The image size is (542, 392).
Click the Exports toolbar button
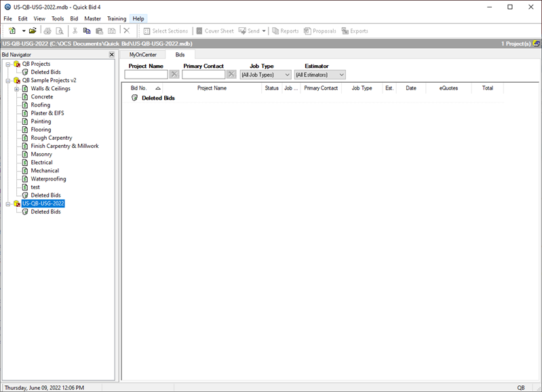pos(355,31)
